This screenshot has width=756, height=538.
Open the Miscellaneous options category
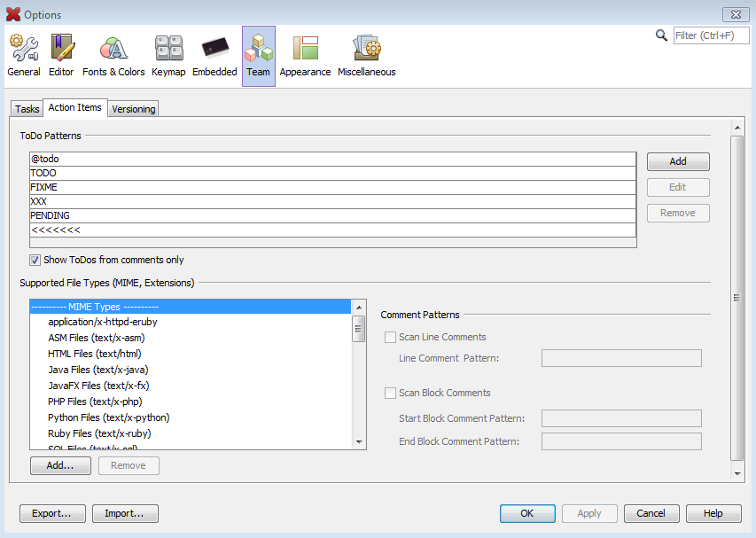click(366, 56)
